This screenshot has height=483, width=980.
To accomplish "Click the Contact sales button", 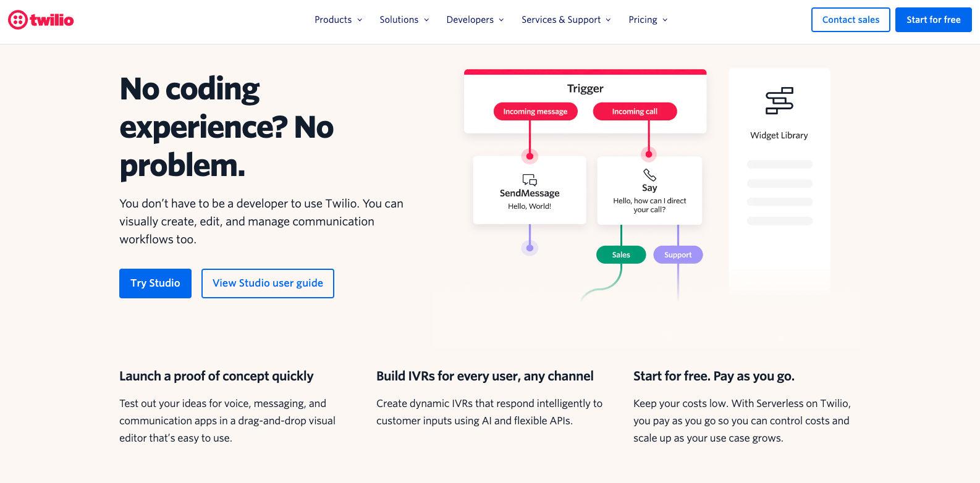I will tap(850, 20).
